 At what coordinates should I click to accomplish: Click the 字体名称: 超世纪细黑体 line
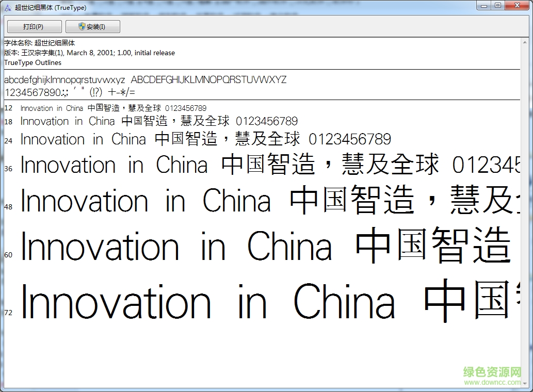click(39, 43)
